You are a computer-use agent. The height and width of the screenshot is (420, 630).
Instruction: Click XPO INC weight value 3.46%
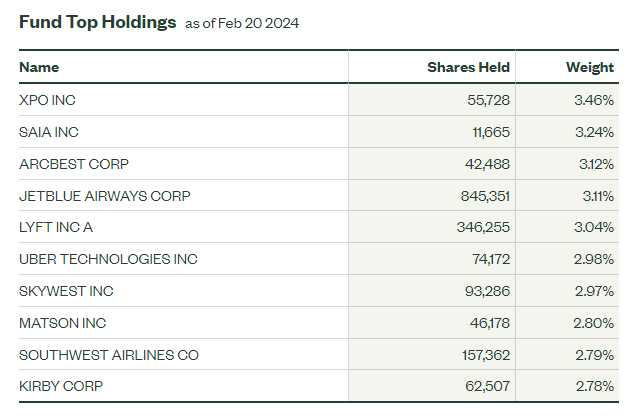tap(592, 100)
